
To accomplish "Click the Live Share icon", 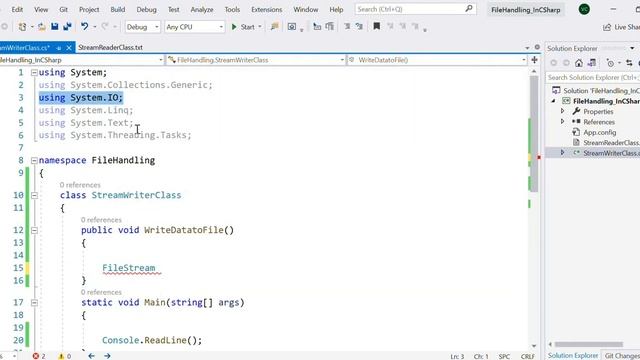I will (607, 27).
